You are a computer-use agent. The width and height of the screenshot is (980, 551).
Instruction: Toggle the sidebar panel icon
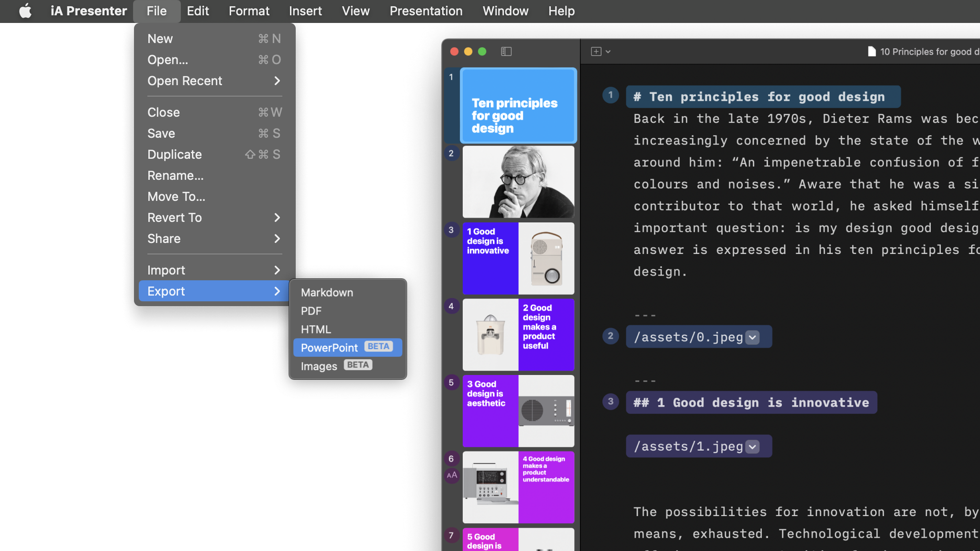[x=506, y=51]
